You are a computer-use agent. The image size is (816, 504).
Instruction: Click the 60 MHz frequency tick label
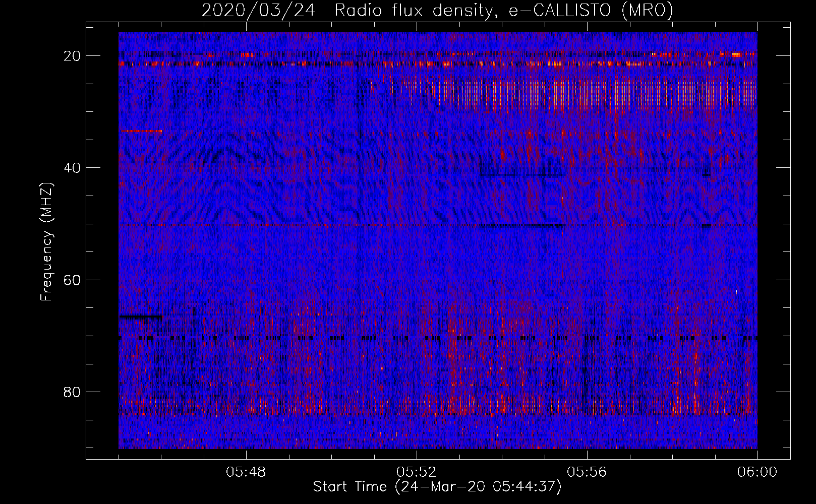point(73,280)
